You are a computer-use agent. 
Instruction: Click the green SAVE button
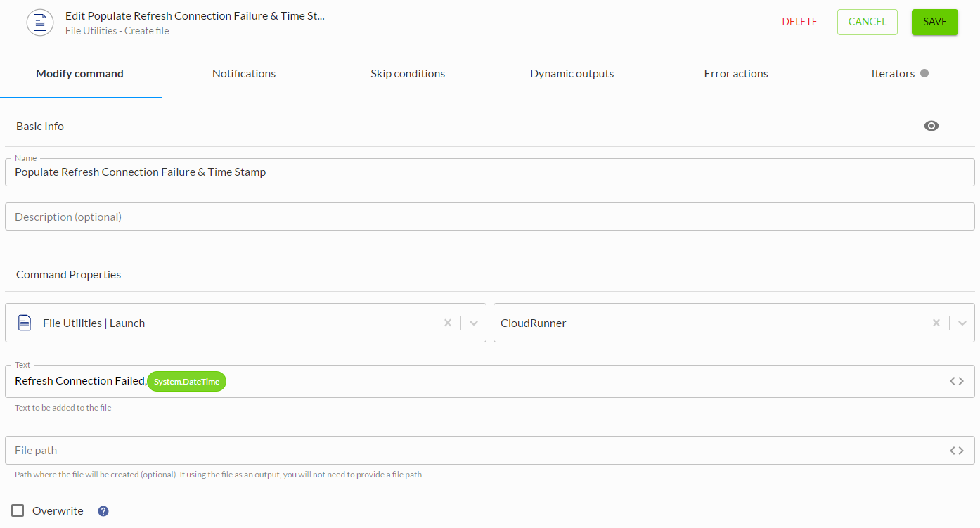point(935,22)
